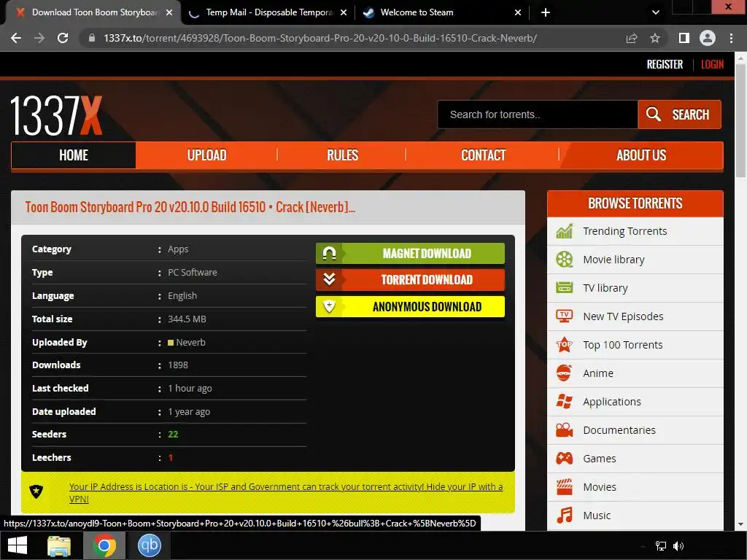Open the ABOUT US menu item
The height and width of the screenshot is (560, 747).
pos(641,155)
